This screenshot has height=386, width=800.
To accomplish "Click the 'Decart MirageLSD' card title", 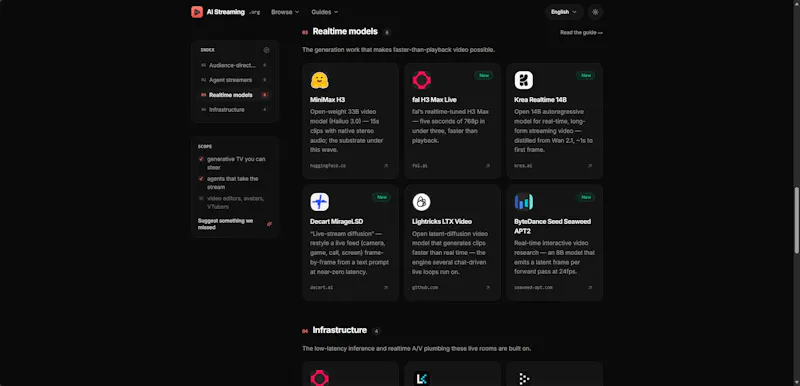I will coord(336,222).
